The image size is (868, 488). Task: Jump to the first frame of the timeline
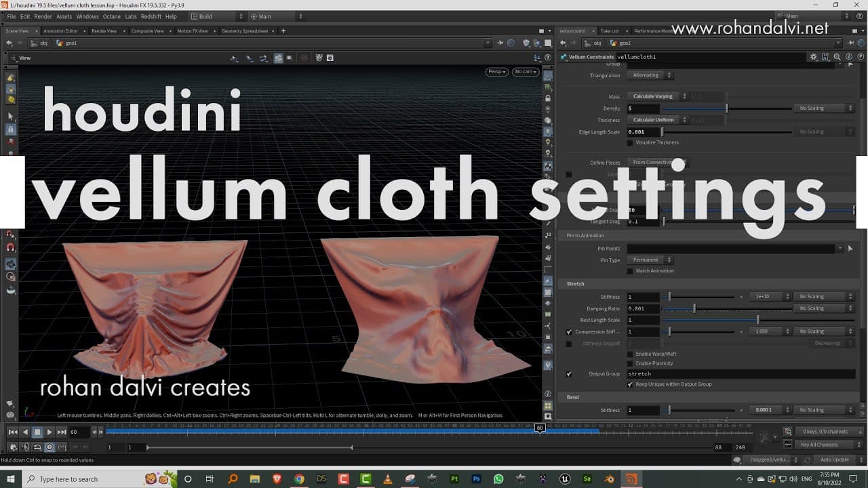point(13,432)
